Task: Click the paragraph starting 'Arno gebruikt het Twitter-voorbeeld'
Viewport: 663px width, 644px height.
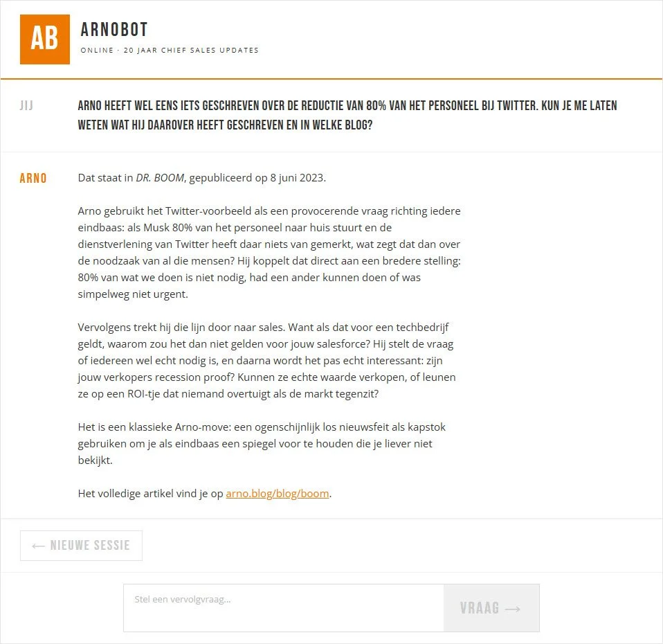Action: click(x=269, y=252)
